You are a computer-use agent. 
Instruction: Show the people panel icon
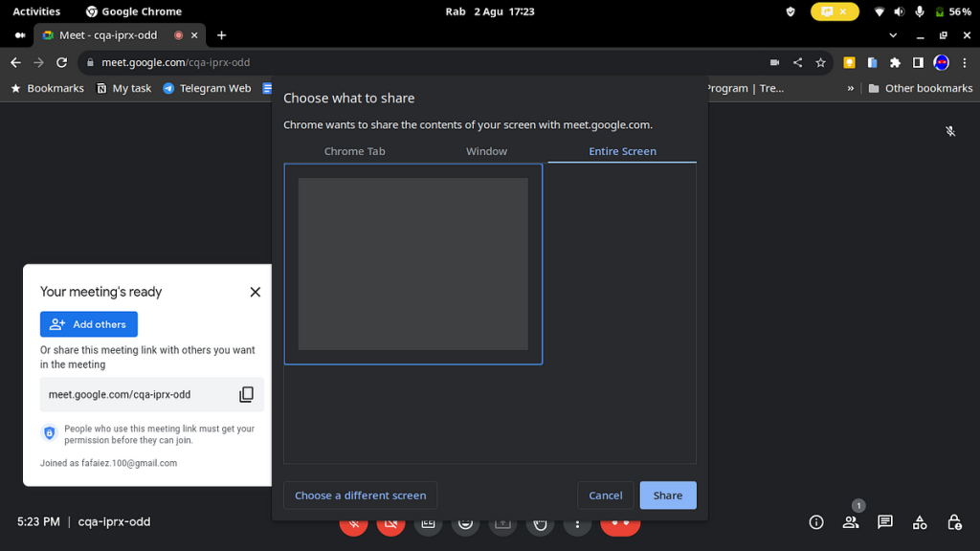[851, 522]
